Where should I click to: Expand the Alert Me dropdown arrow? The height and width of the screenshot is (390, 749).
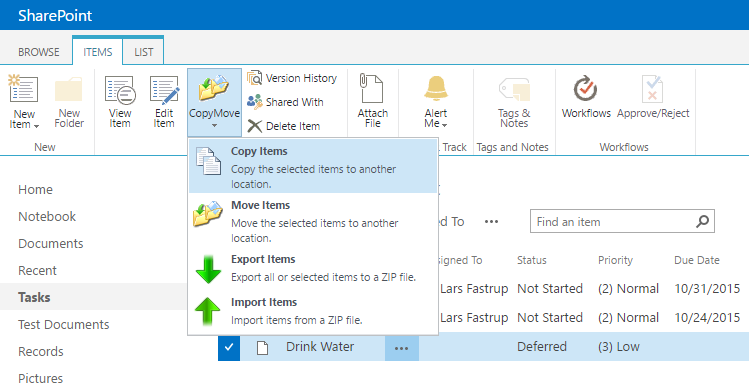pos(445,125)
